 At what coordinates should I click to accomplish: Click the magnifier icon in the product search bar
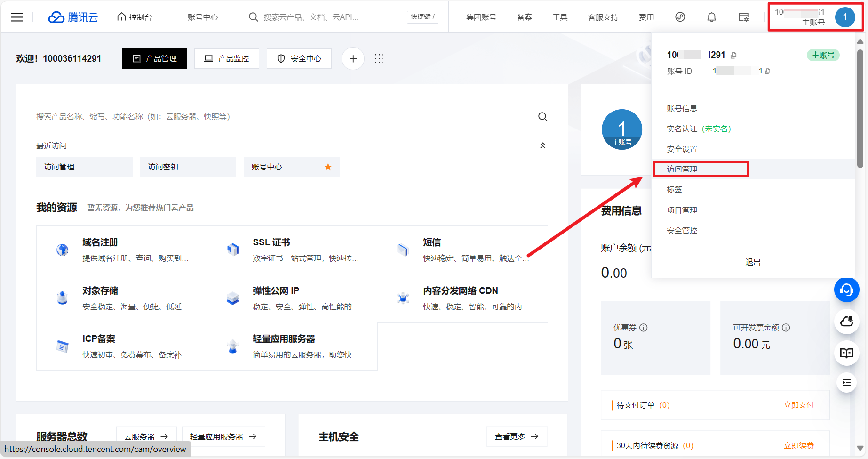[x=542, y=116]
